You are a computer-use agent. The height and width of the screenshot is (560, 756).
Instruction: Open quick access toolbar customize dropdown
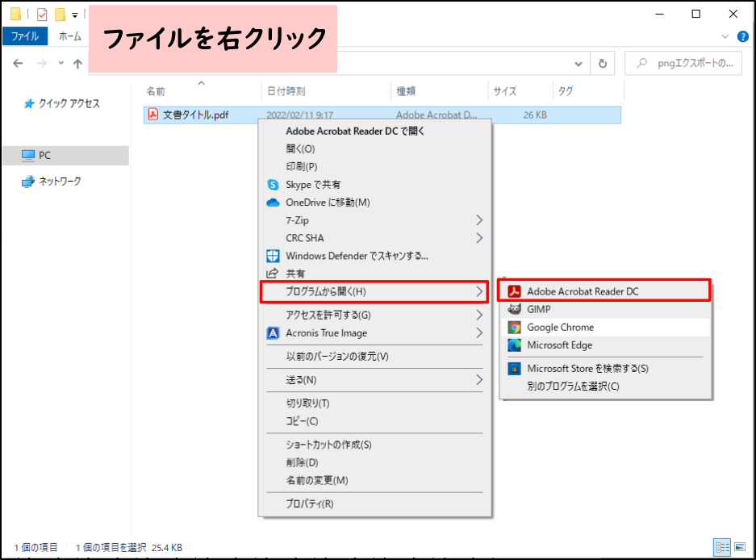point(75,15)
